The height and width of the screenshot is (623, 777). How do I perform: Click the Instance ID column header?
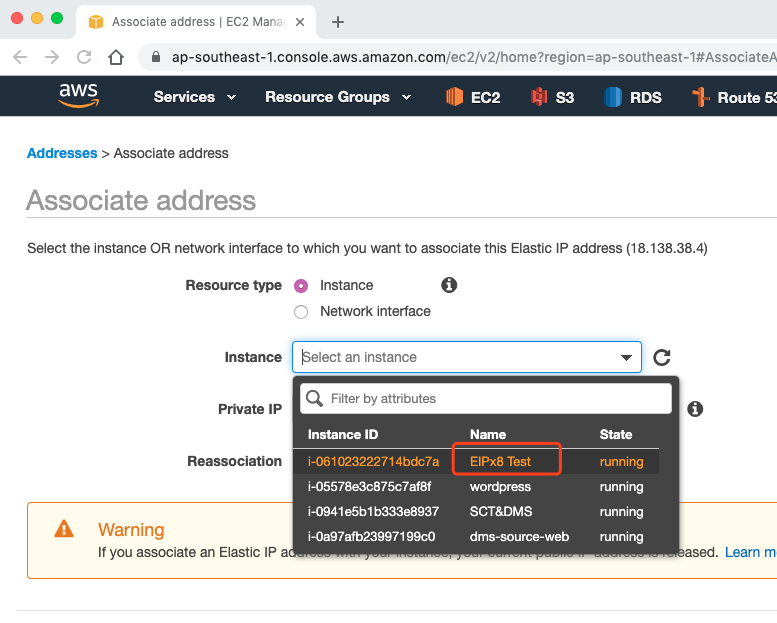(343, 435)
